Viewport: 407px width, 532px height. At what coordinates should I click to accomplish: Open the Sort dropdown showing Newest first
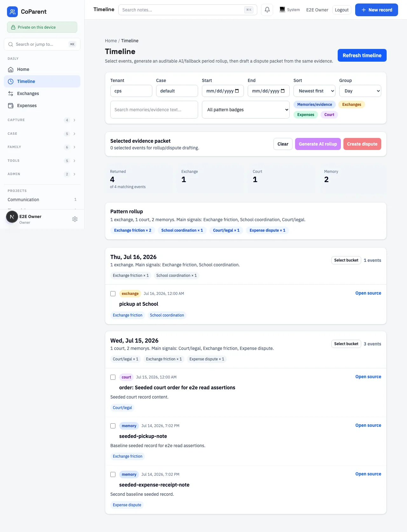click(x=314, y=91)
